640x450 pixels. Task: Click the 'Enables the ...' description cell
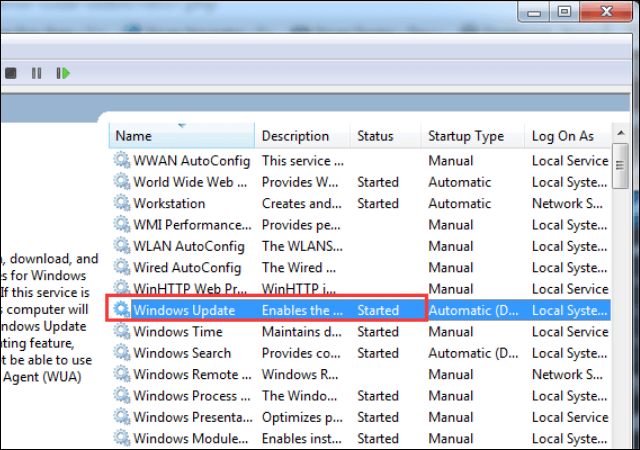click(302, 310)
